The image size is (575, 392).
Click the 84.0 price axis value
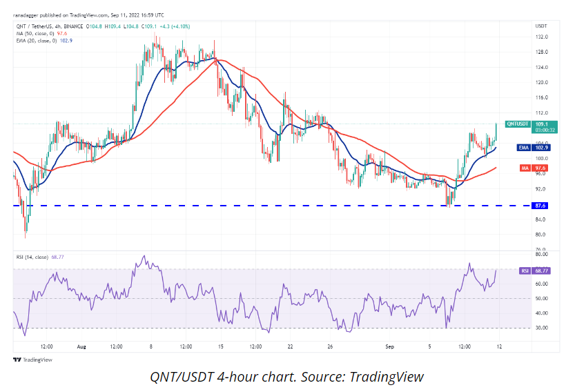[542, 219]
